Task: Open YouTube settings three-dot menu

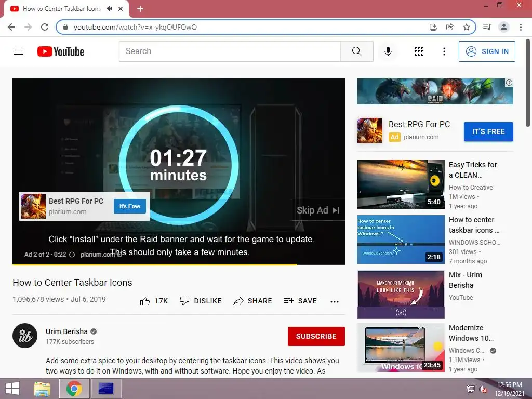Action: click(444, 51)
